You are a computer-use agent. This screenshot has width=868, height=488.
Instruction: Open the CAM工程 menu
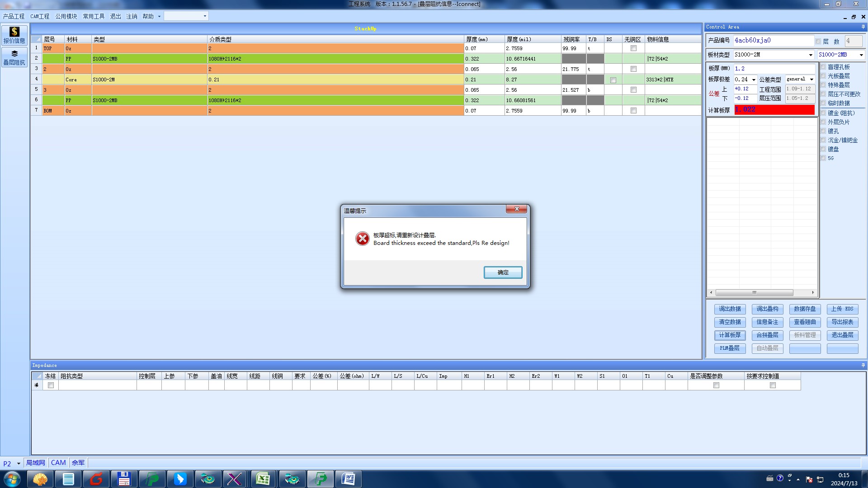pyautogui.click(x=40, y=16)
